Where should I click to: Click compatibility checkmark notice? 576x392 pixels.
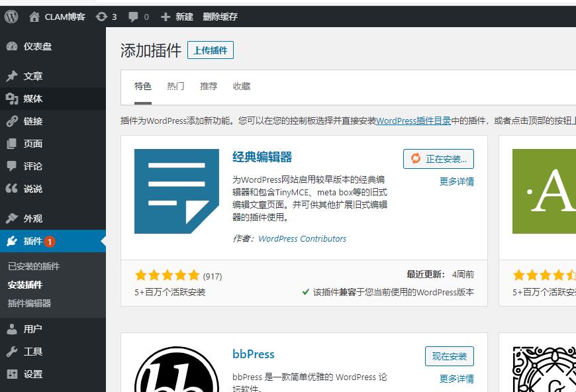click(x=388, y=292)
